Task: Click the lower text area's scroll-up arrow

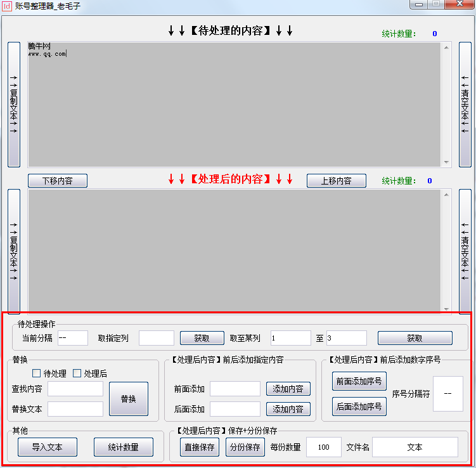Action: coord(446,195)
